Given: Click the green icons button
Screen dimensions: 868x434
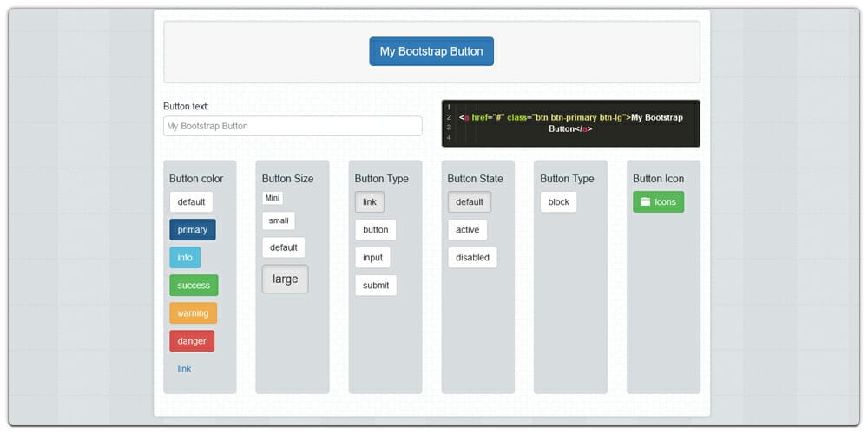Looking at the screenshot, I should pyautogui.click(x=658, y=202).
